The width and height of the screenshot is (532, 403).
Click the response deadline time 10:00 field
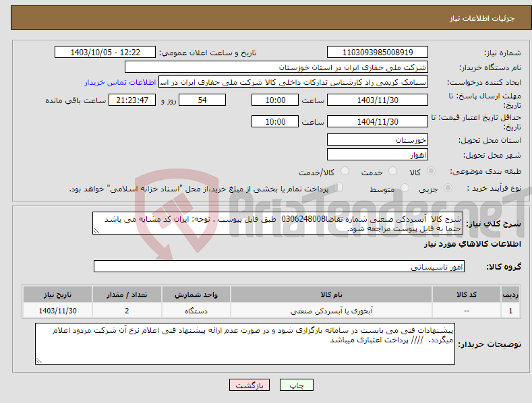[275, 100]
